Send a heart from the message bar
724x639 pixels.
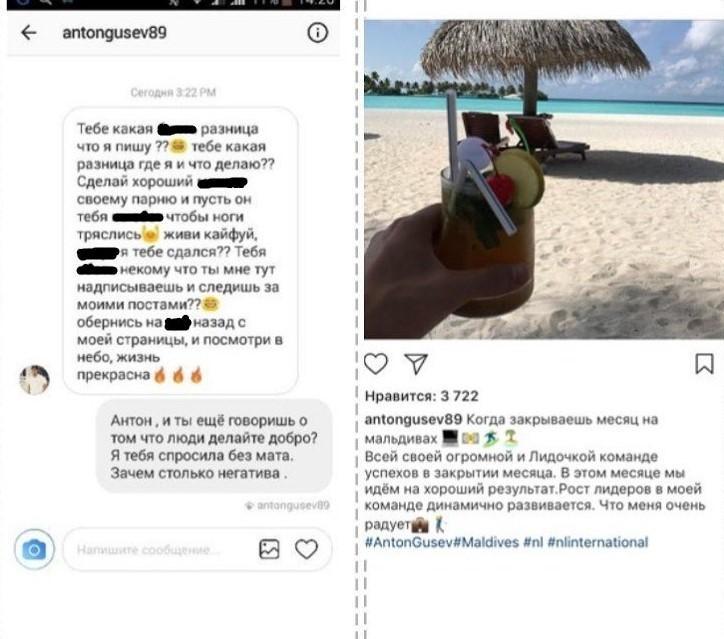click(x=306, y=549)
